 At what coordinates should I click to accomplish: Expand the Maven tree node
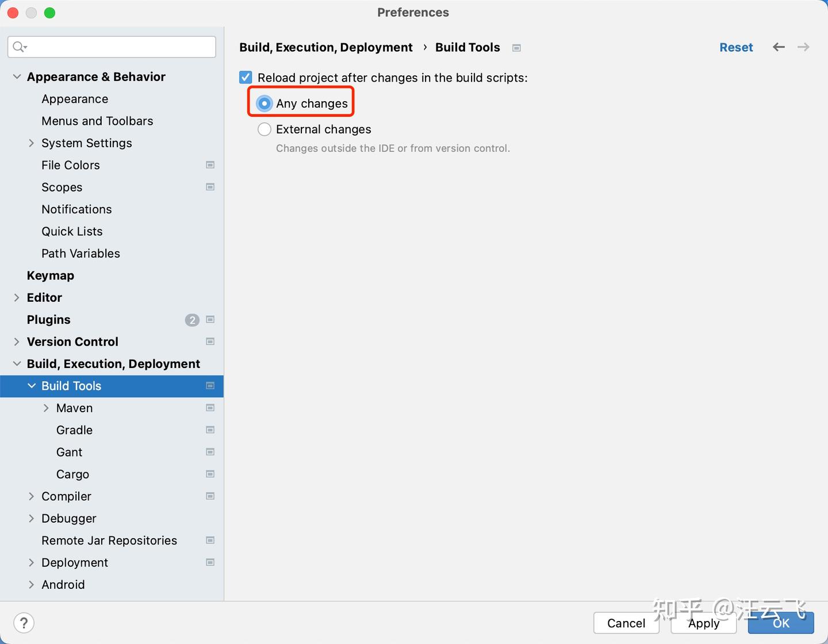(46, 408)
